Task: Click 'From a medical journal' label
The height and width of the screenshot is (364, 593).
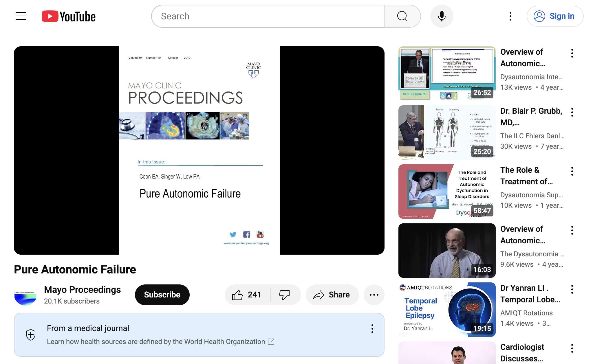Action: tap(88, 328)
